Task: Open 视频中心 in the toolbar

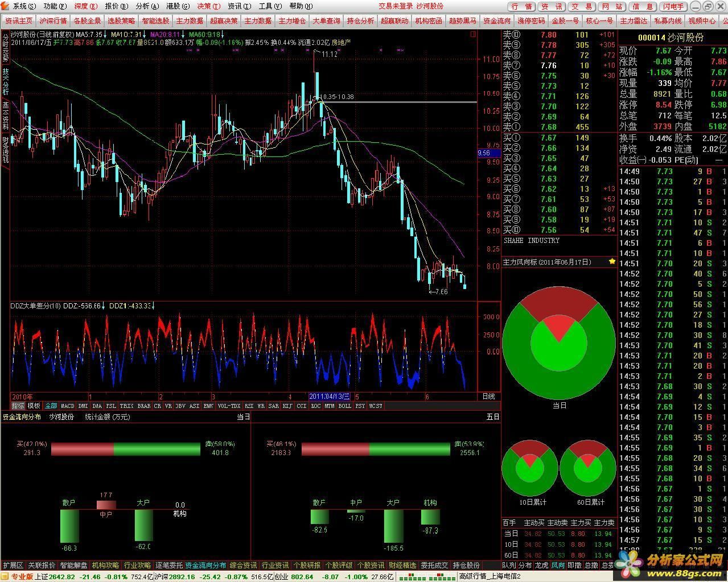Action: click(702, 20)
